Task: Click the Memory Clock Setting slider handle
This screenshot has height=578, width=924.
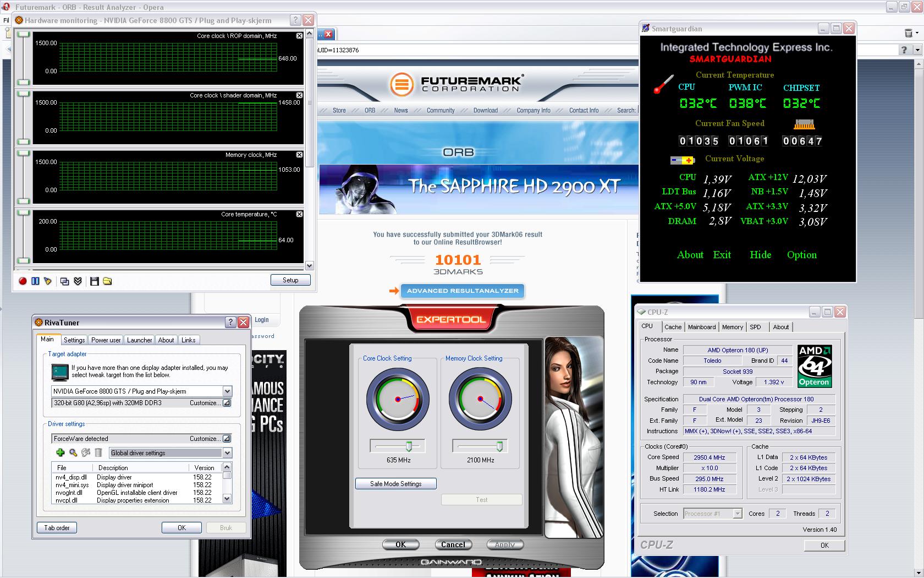Action: point(499,446)
